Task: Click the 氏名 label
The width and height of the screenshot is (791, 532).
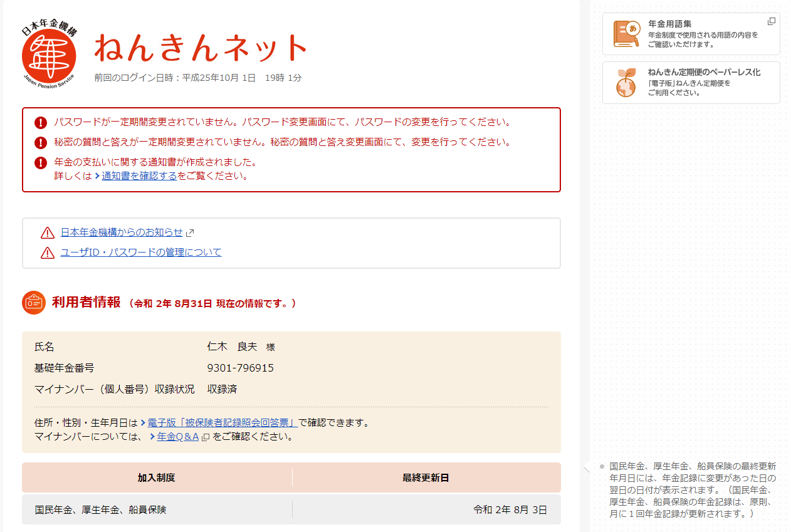Action: point(45,347)
